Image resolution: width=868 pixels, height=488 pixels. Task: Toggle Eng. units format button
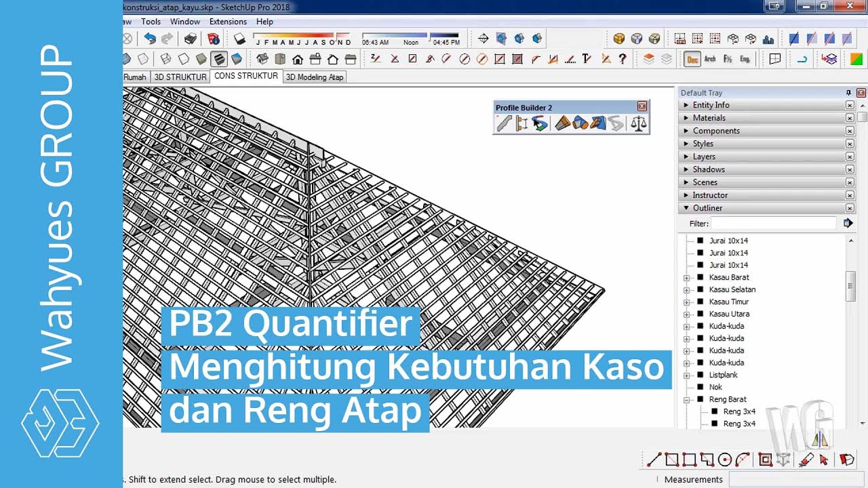pyautogui.click(x=745, y=59)
